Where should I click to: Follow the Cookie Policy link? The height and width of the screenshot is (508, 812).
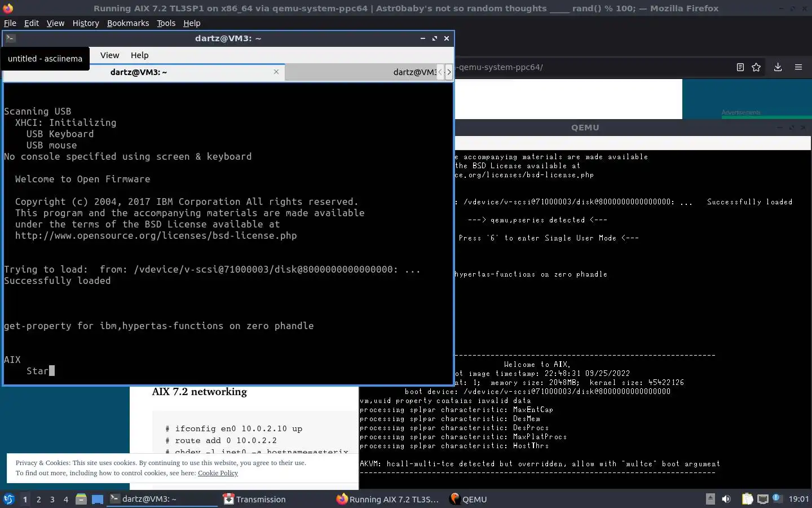click(218, 473)
